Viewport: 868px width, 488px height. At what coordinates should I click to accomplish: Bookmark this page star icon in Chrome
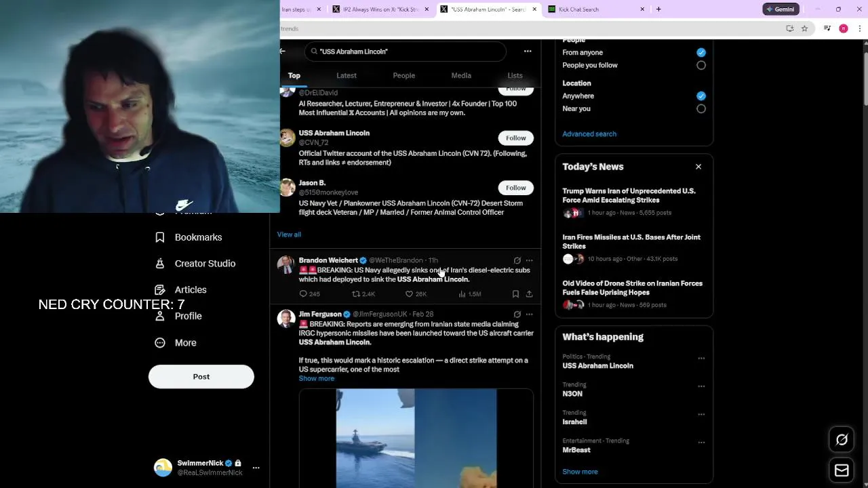[x=804, y=28]
